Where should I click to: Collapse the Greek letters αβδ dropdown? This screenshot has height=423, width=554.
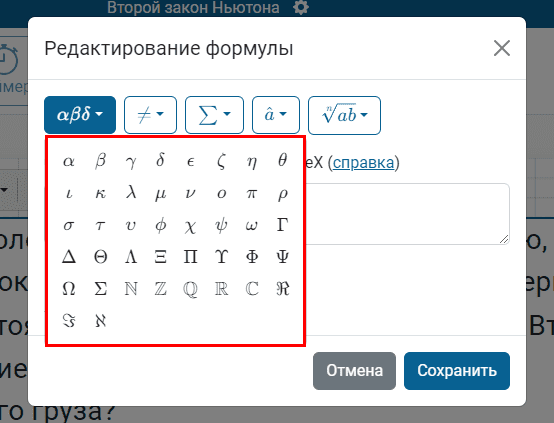coord(80,115)
